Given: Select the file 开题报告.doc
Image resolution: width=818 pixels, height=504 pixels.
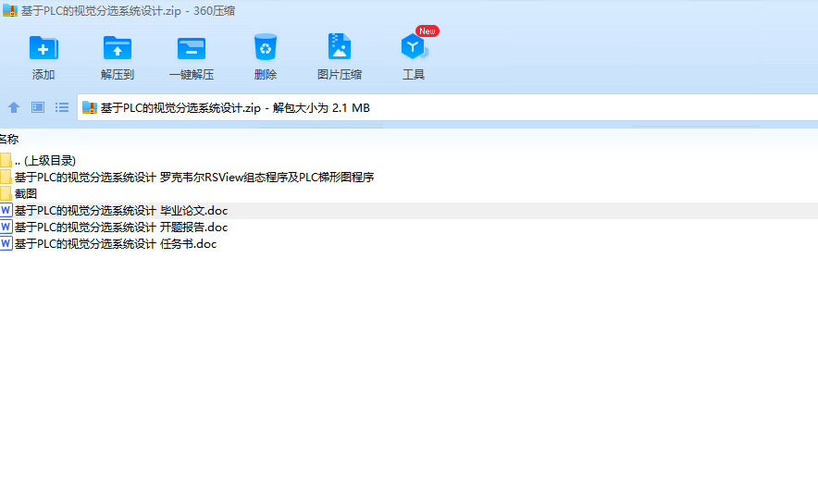Looking at the screenshot, I should (x=409, y=227).
